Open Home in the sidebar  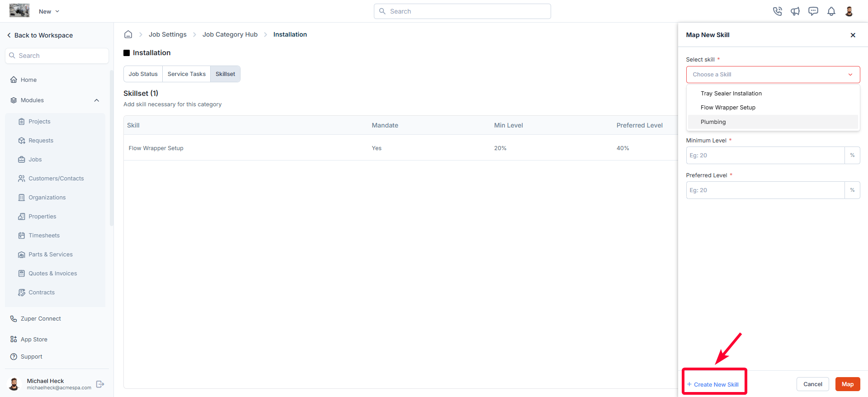coord(24,80)
